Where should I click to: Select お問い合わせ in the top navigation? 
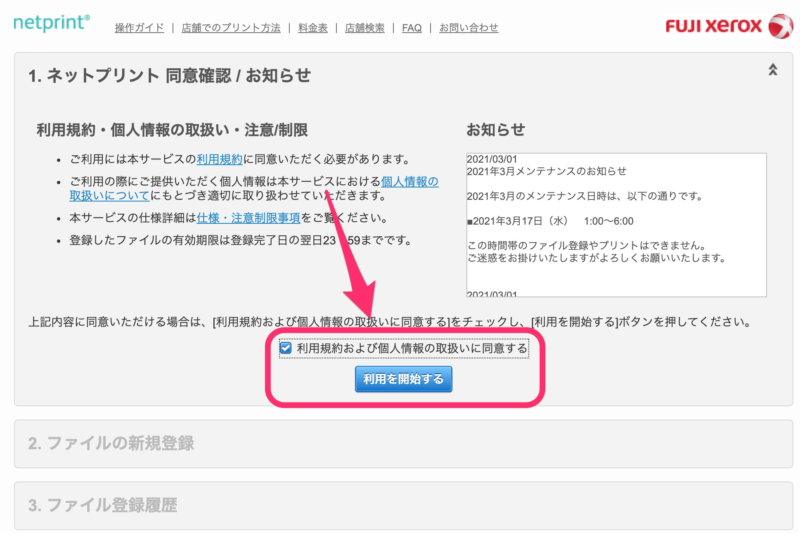(x=469, y=28)
